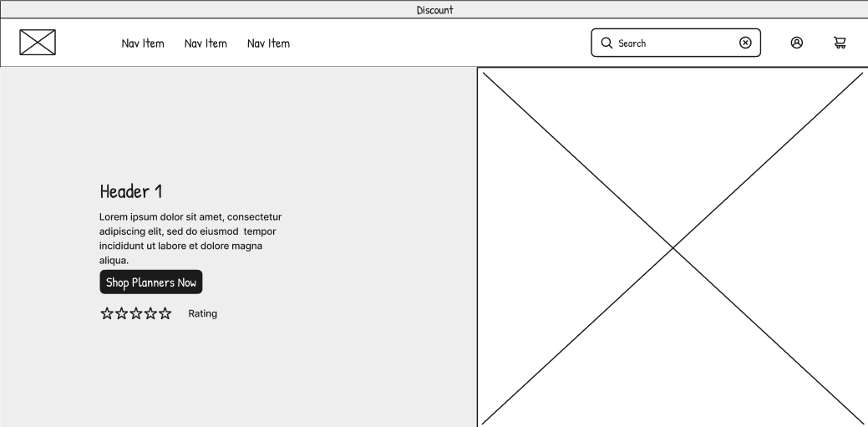Open the shopping cart icon
Viewport: 868px width, 427px height.
click(840, 43)
